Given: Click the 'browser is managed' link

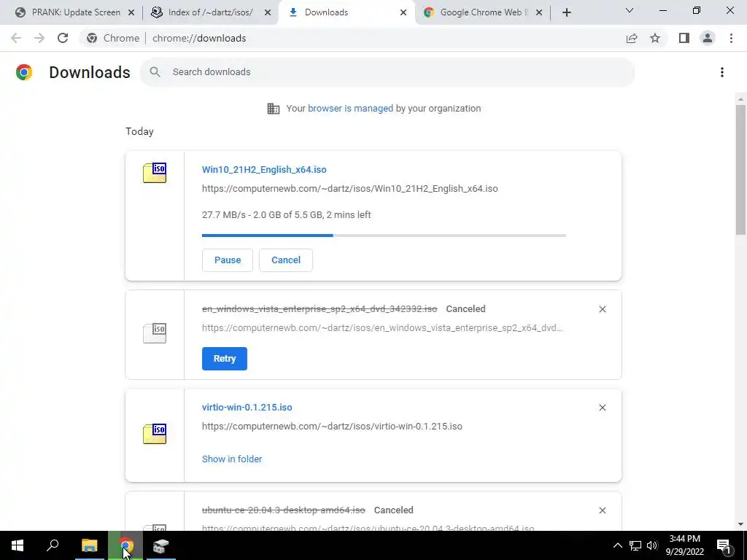Looking at the screenshot, I should [351, 109].
